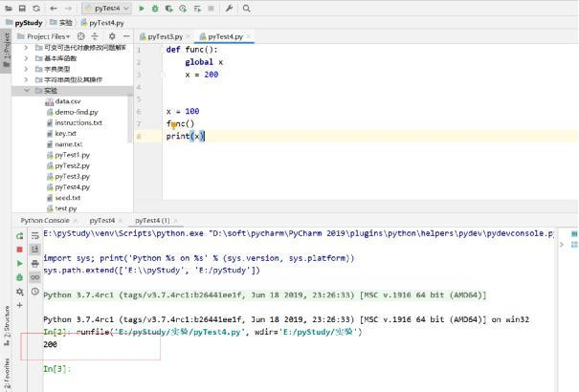Hide the project panel with minus icon
This screenshot has width=579, height=392.
pos(126,36)
